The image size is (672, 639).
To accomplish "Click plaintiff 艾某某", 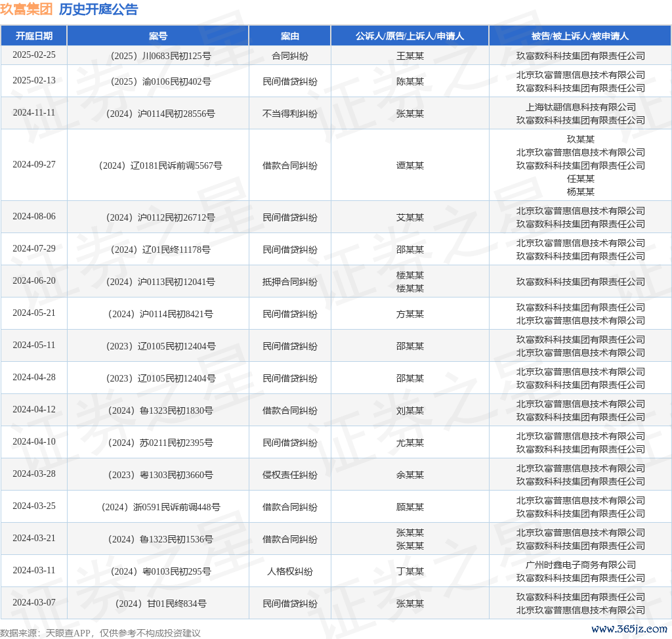I will pos(409,217).
